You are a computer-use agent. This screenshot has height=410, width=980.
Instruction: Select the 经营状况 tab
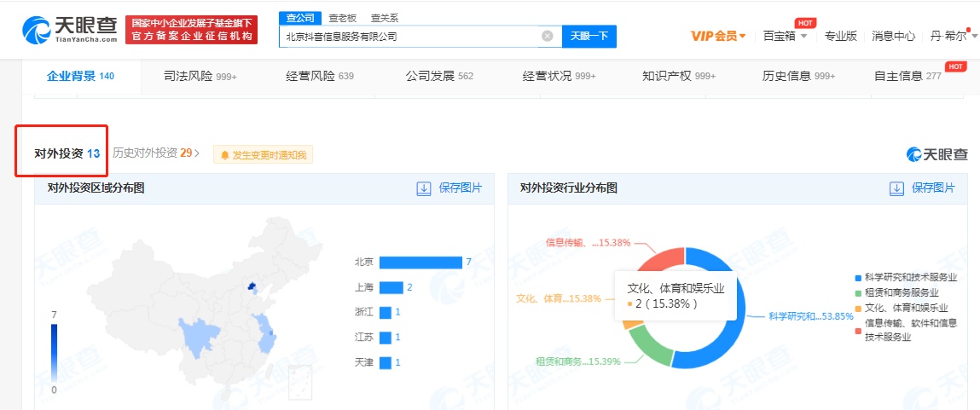pyautogui.click(x=560, y=76)
